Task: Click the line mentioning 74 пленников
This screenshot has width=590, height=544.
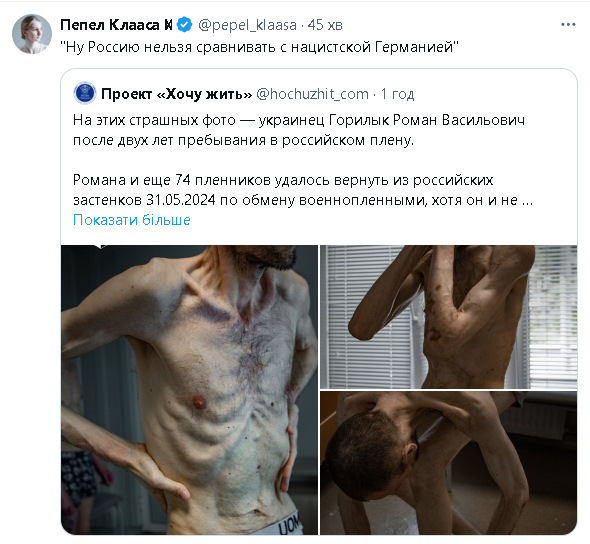Action: pyautogui.click(x=283, y=180)
